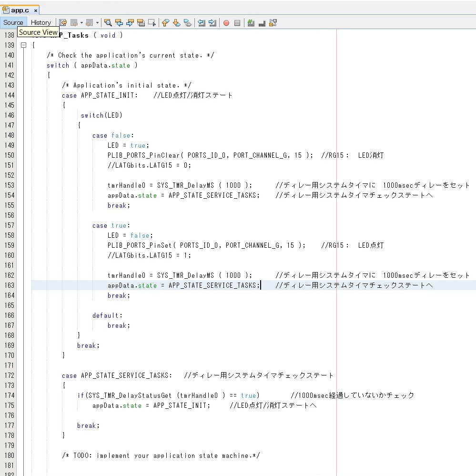
Task: Click the Uncomment icon
Action: pyautogui.click(x=262, y=23)
